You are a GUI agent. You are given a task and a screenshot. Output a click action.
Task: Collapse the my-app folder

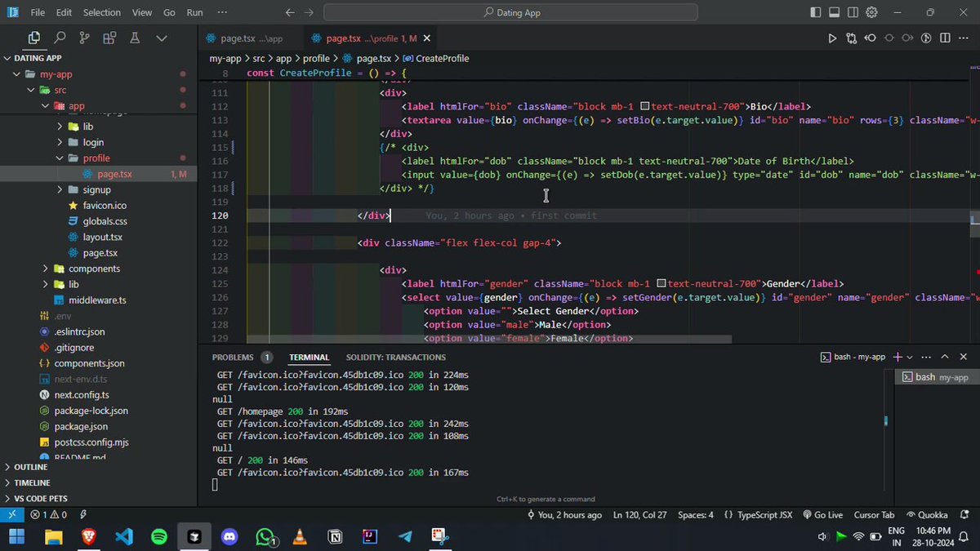pyautogui.click(x=98, y=74)
